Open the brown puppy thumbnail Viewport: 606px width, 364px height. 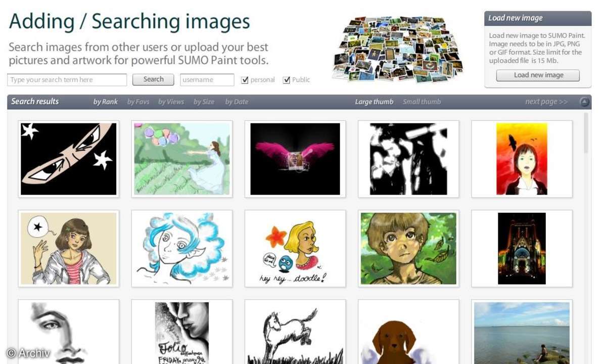408,332
